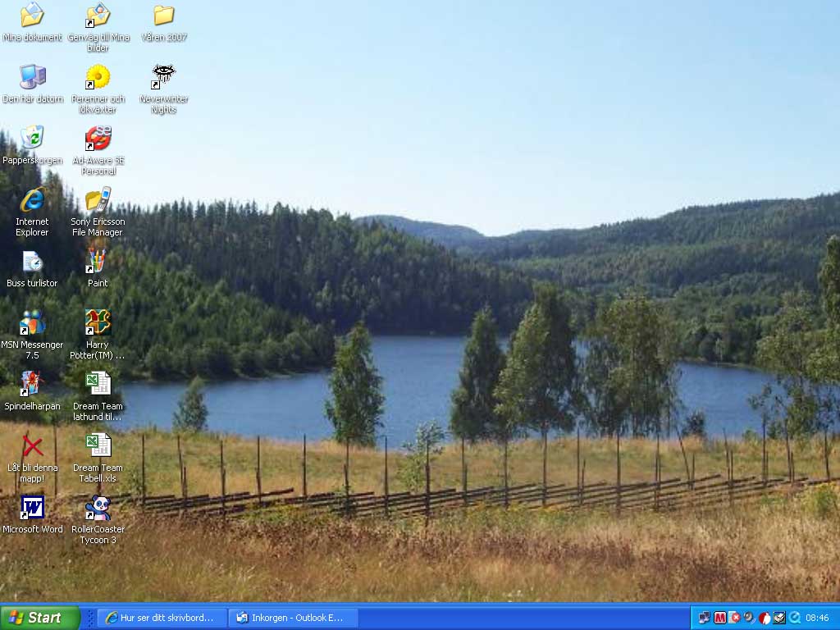This screenshot has width=840, height=630.
Task: Click the taskbar clock showing 08:46
Action: (x=817, y=618)
